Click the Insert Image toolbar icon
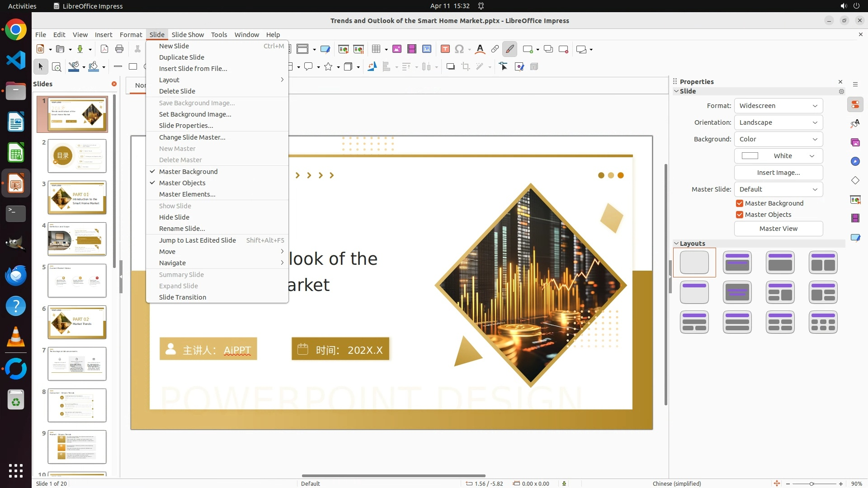Image resolution: width=868 pixels, height=488 pixels. pos(396,49)
